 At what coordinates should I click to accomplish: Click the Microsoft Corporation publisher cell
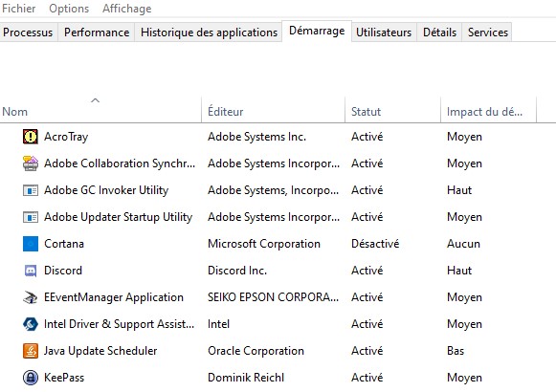click(264, 244)
